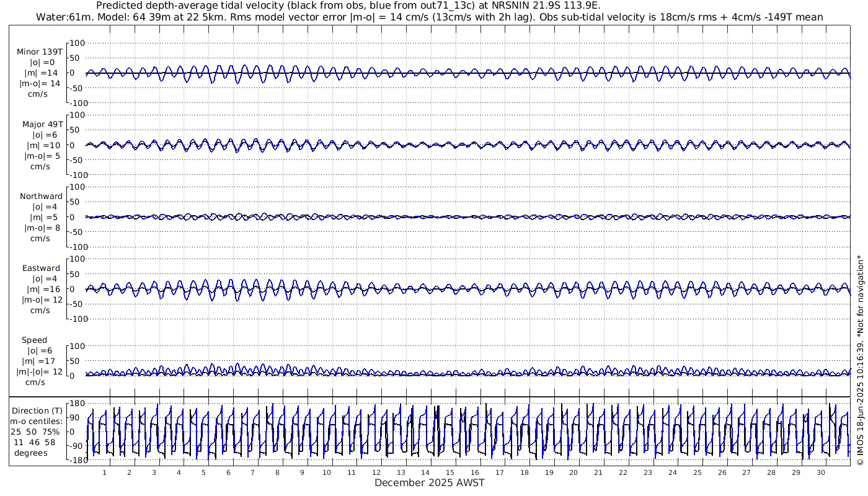The width and height of the screenshot is (868, 496).
Task: Click the 'Speed' panel label
Action: (x=34, y=340)
